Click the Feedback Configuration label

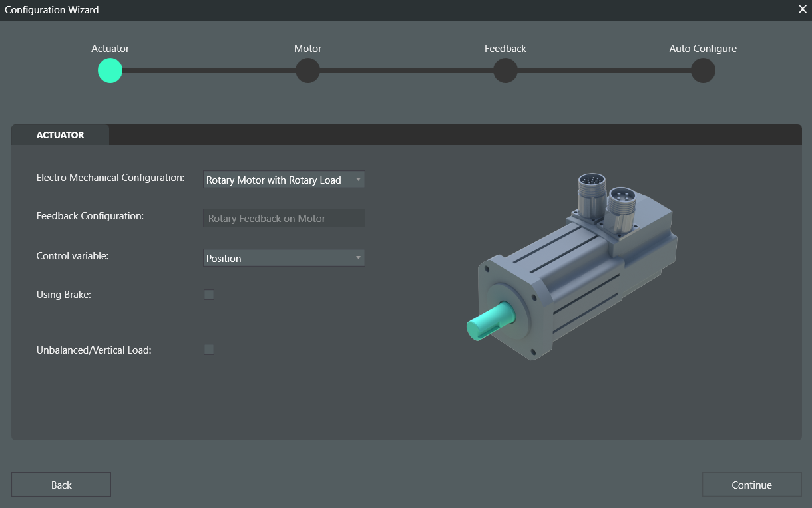pyautogui.click(x=90, y=216)
